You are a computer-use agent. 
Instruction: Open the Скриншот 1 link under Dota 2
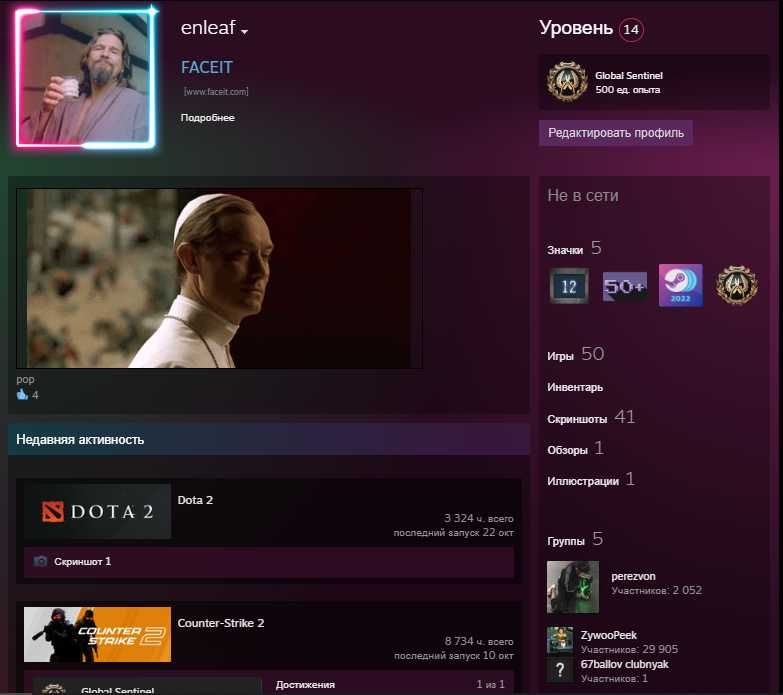pos(82,562)
